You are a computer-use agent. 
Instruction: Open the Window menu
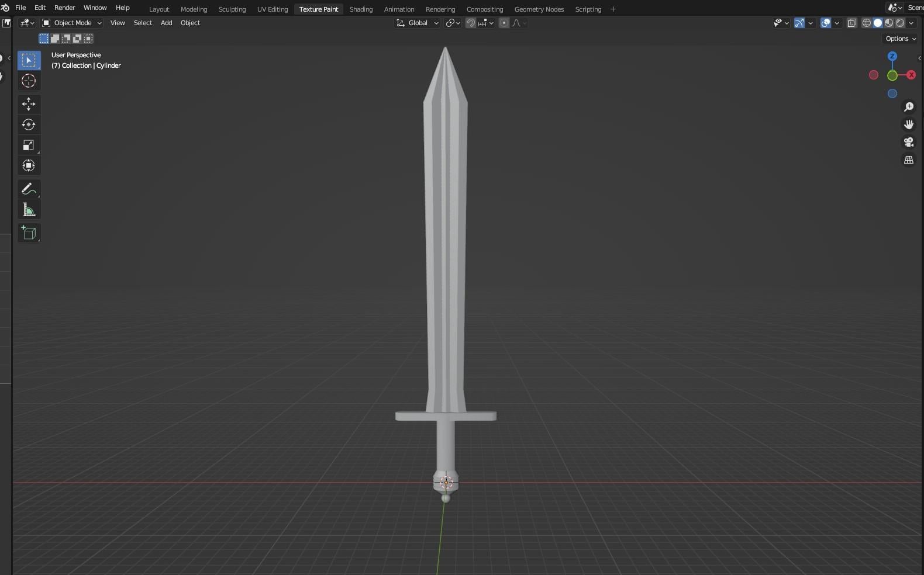95,8
